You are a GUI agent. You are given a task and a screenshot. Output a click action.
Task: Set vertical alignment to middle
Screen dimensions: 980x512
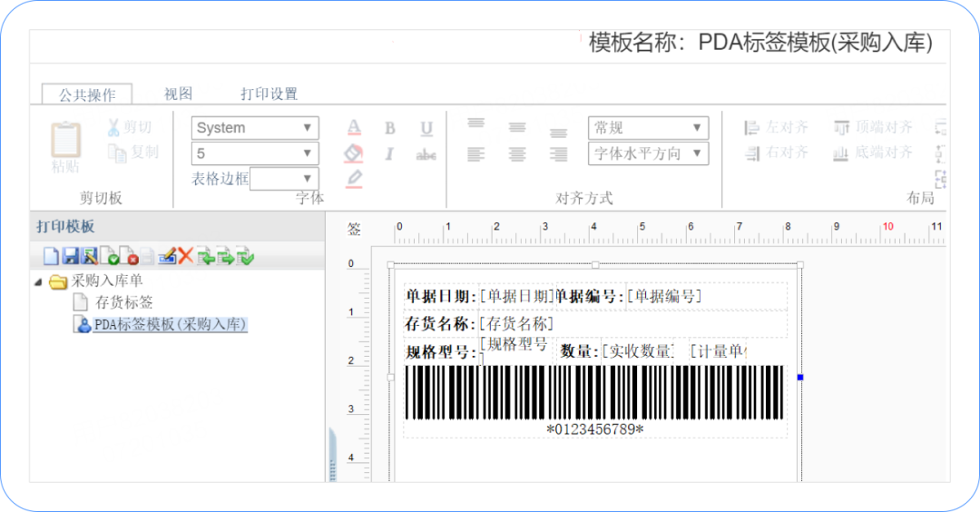click(517, 127)
